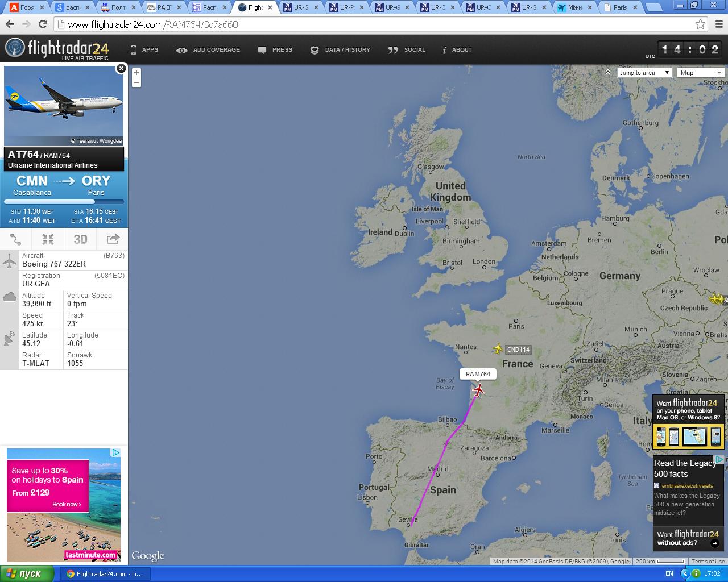728x582 pixels.
Task: Click the CMN Casablanca origin airport
Action: coord(32,185)
